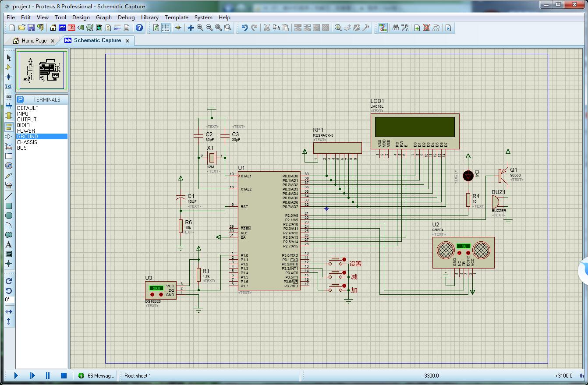This screenshot has height=385, width=588.
Task: Start the simulation with the Play button
Action: tap(16, 375)
